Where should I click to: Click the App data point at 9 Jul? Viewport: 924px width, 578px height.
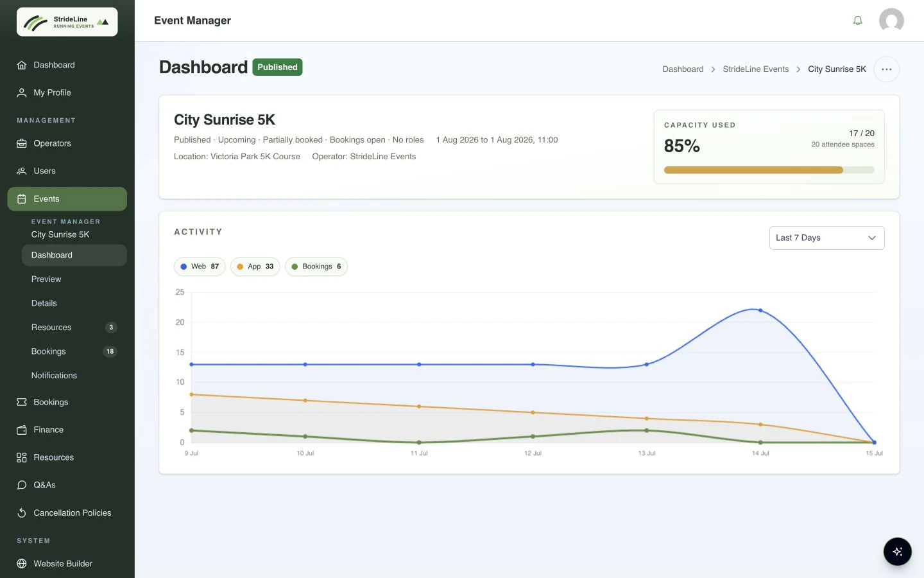(x=191, y=394)
